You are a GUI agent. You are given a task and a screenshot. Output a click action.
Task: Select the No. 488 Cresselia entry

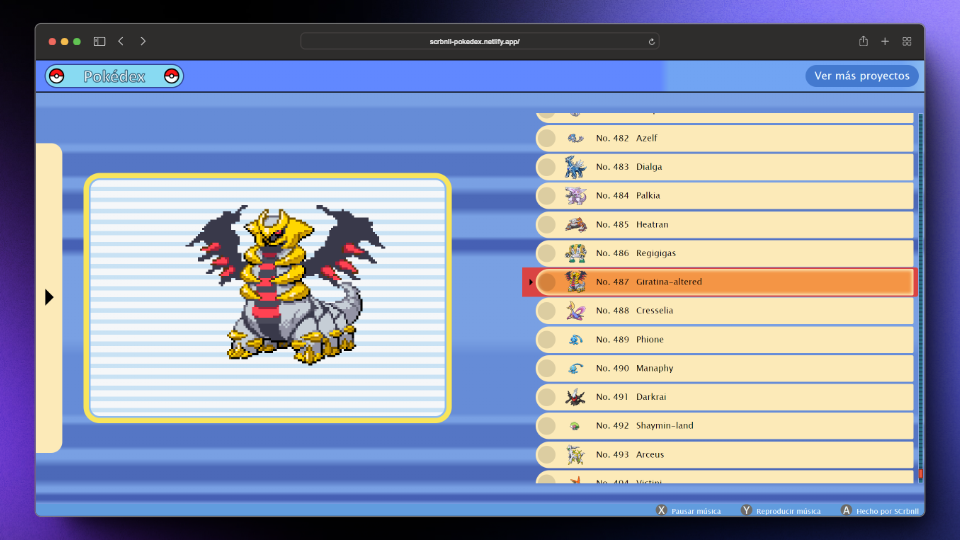pos(725,310)
